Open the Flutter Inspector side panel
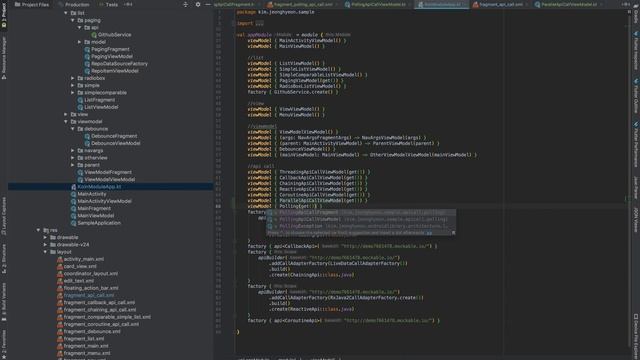 pyautogui.click(x=636, y=50)
